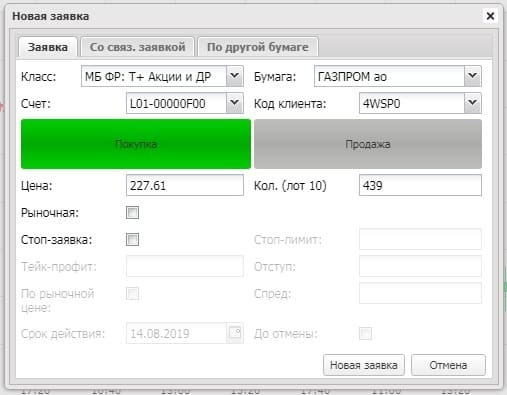Viewport: 507px width, 395px height.
Task: Focus the Цена price field
Action: [x=185, y=185]
